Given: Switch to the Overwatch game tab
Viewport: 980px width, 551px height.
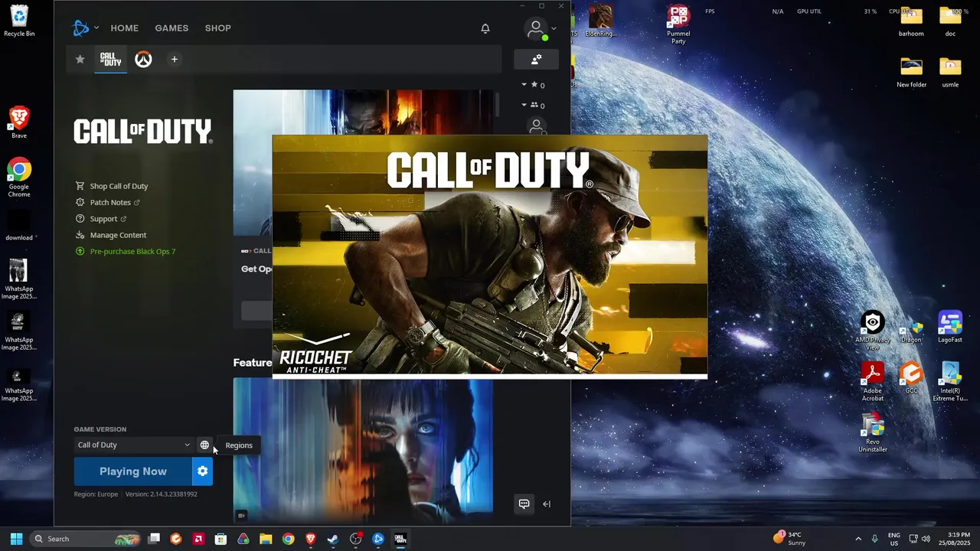Looking at the screenshot, I should click(x=143, y=60).
